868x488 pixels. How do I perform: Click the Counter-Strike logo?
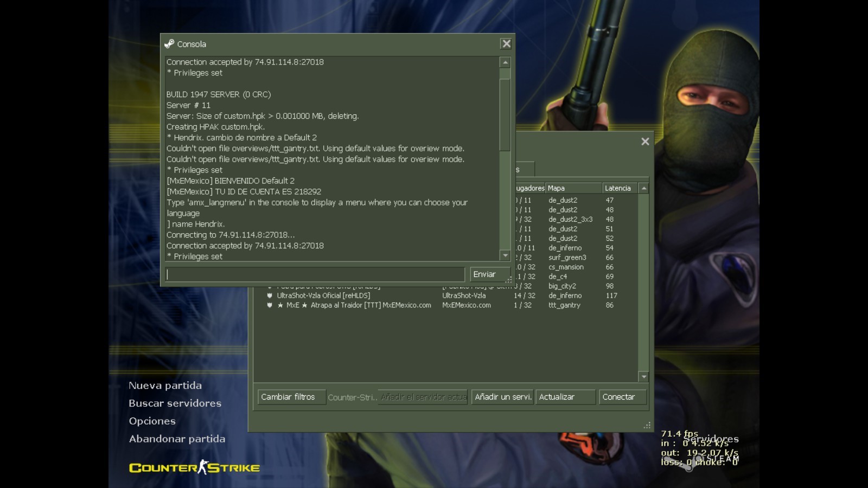pos(194,467)
